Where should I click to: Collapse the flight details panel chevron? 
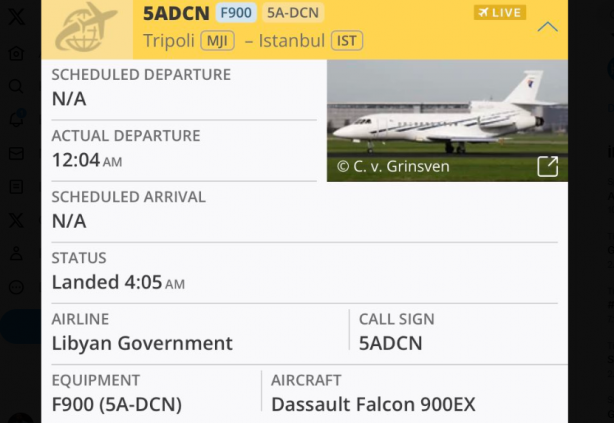[547, 27]
